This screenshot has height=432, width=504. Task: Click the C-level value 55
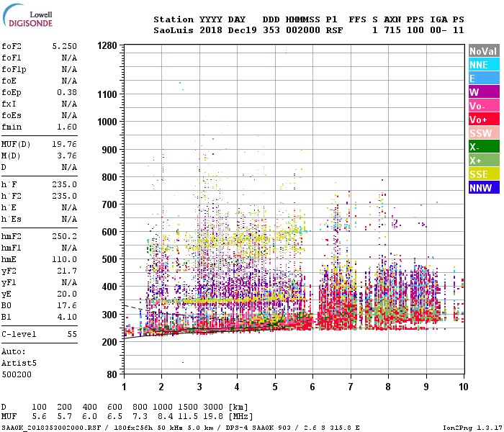72,334
